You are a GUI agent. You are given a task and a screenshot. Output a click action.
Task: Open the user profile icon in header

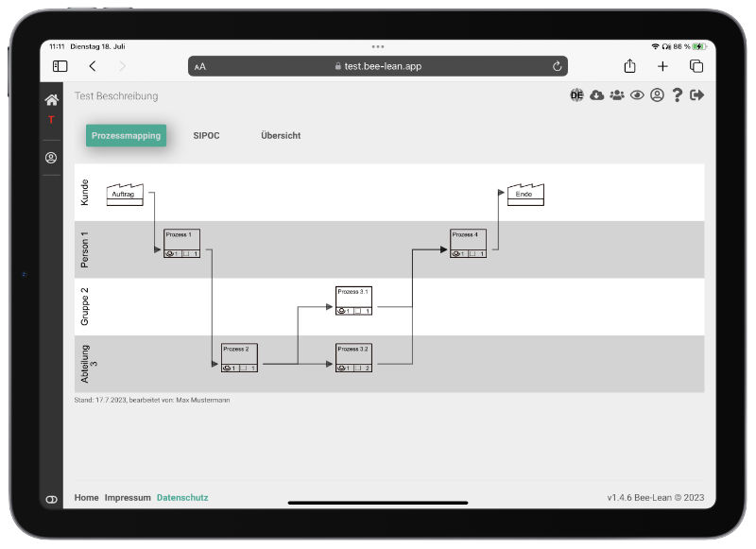[x=657, y=94]
